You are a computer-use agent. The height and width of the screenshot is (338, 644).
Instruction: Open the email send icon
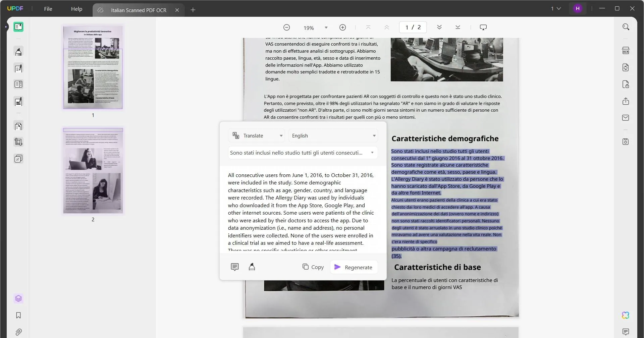click(626, 117)
